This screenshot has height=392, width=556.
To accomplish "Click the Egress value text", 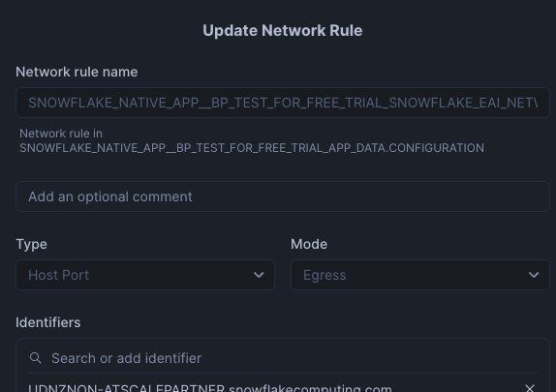I will 324,275.
